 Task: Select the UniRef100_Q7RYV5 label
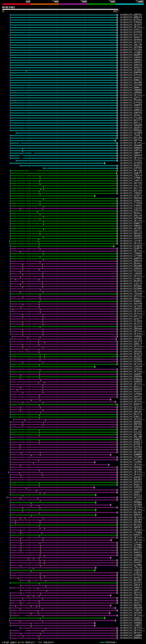pos(131,211)
